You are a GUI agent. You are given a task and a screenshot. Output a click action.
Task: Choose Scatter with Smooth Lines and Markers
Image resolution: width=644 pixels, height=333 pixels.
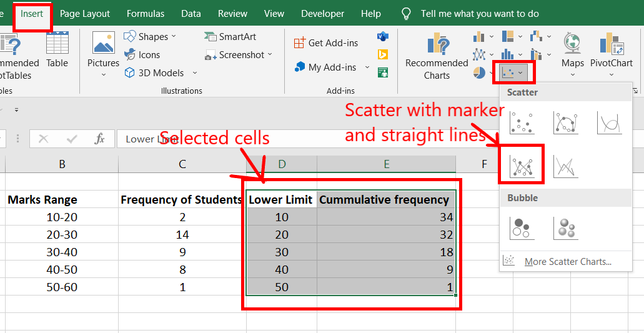(x=566, y=124)
